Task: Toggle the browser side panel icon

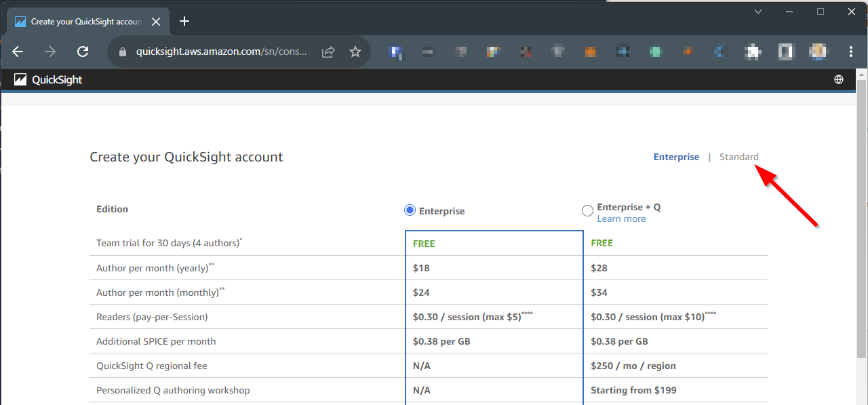Action: point(786,52)
